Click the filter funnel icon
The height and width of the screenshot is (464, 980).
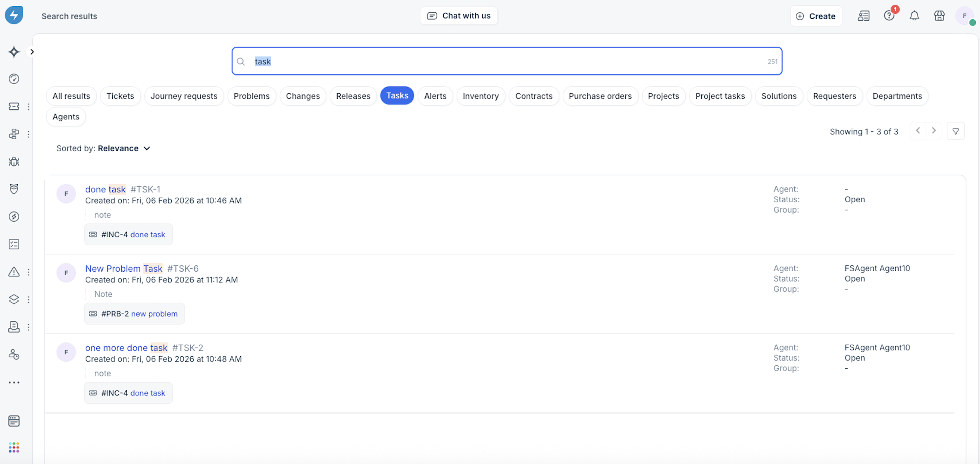(x=955, y=131)
